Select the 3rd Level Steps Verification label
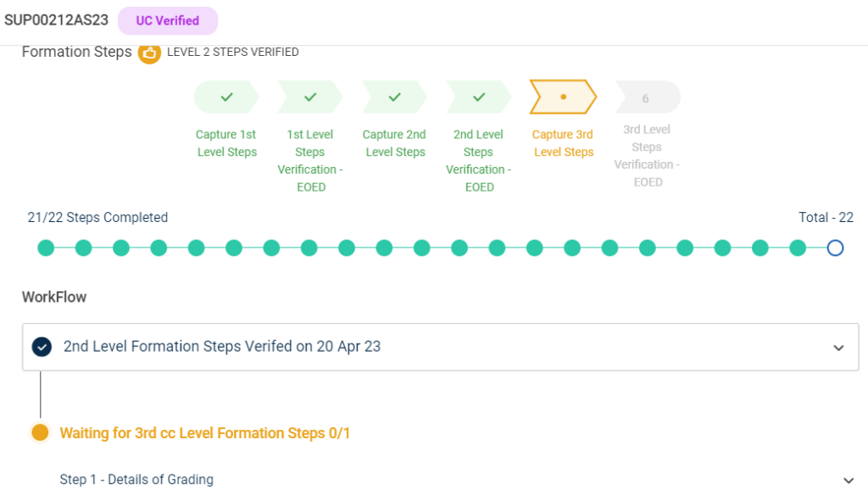Image resolution: width=868 pixels, height=495 pixels. [x=647, y=155]
